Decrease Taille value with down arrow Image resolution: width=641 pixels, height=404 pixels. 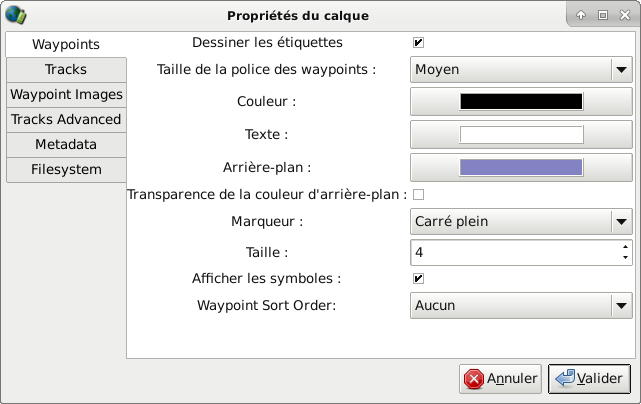pyautogui.click(x=625, y=258)
